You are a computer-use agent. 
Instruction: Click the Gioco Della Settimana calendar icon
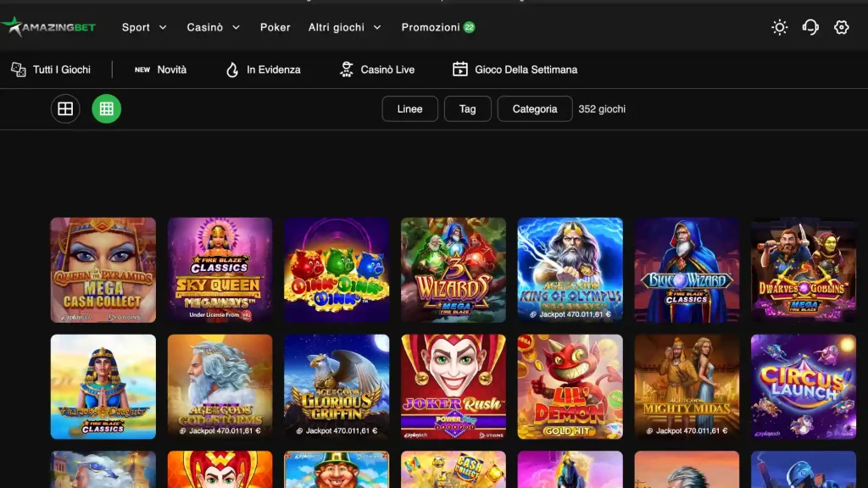click(460, 69)
